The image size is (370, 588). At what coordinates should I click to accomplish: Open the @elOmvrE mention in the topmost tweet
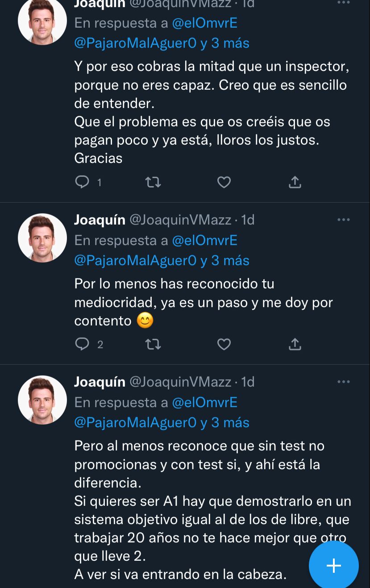point(204,23)
